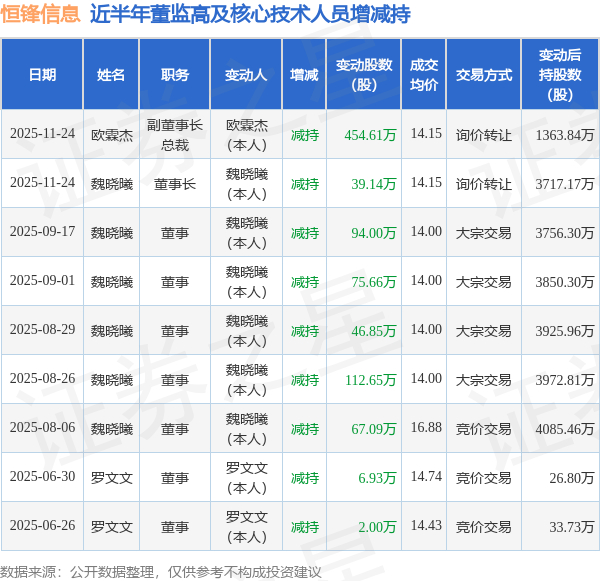Select the 变动后持股数(股) column header
The height and width of the screenshot is (581, 600).
(x=560, y=75)
